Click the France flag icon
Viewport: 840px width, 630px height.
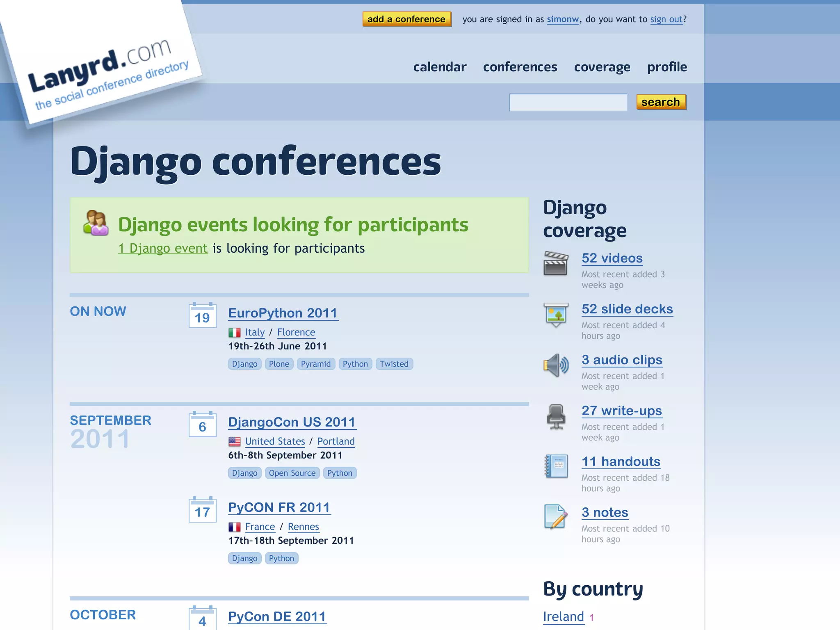click(x=235, y=527)
